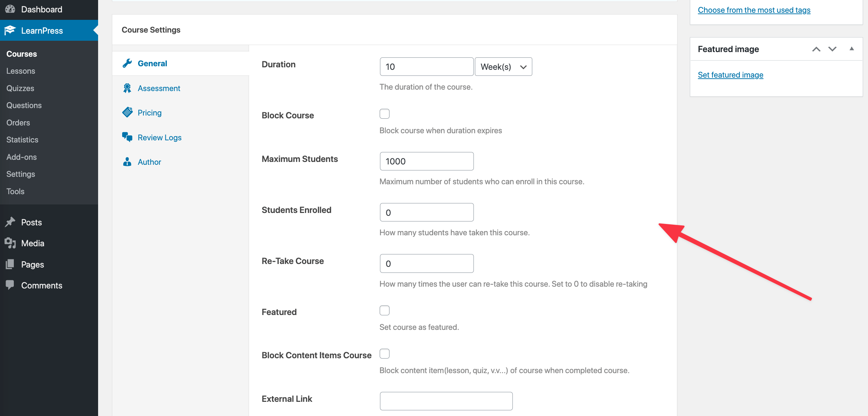Focus the Students Enrolled field
This screenshot has height=416, width=868.
[x=427, y=212]
